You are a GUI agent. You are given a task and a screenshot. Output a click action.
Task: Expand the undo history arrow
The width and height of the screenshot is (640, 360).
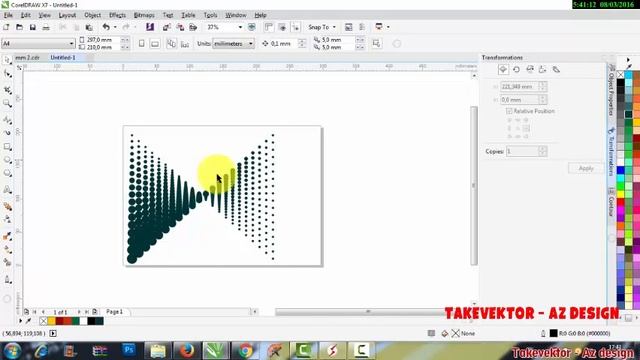click(x=115, y=27)
